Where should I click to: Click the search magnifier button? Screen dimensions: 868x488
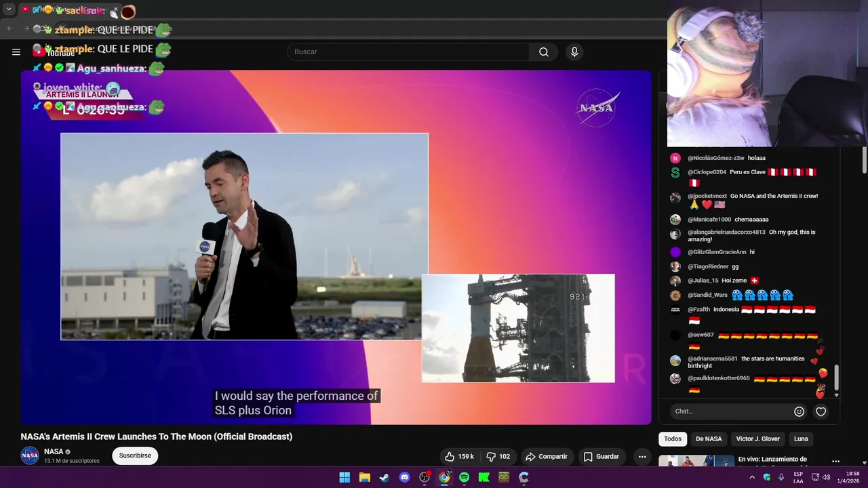click(x=544, y=52)
